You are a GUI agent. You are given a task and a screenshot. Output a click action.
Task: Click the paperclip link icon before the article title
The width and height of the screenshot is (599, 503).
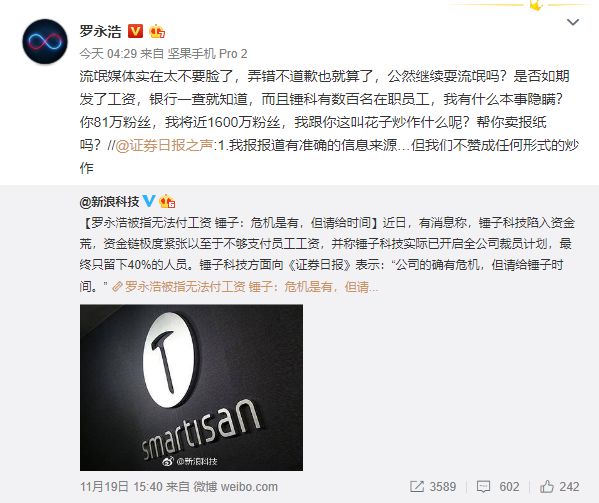[x=117, y=286]
